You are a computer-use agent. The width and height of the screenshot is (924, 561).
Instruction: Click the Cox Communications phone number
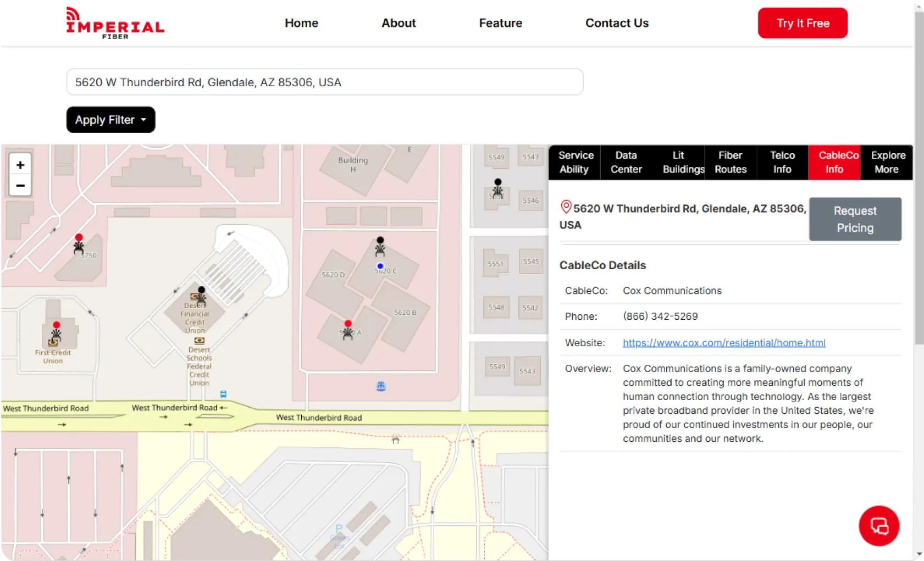660,316
